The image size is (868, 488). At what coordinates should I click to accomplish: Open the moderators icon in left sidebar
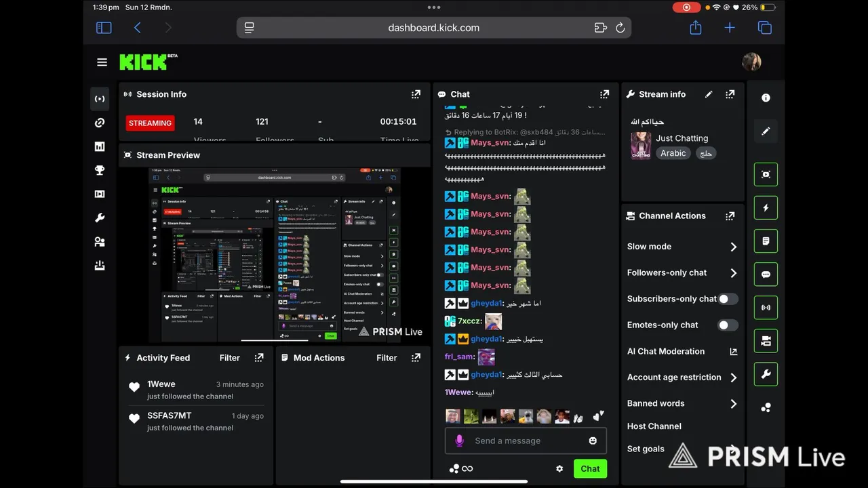(100, 242)
